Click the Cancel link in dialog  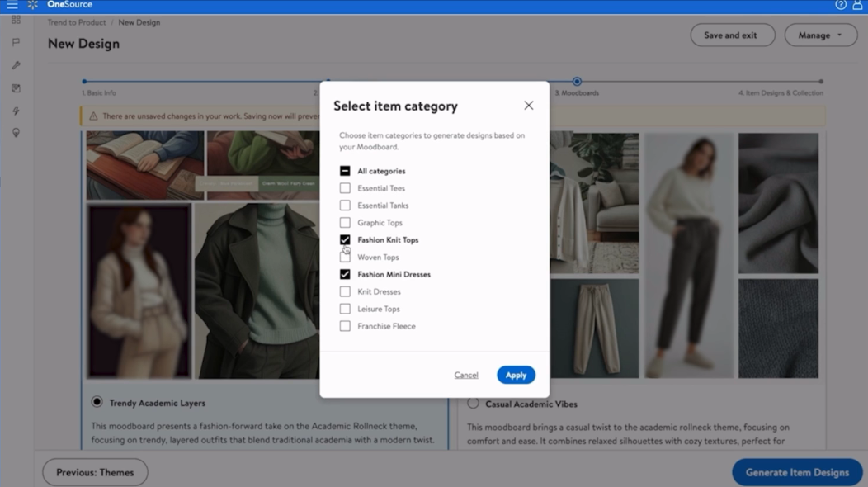click(466, 376)
